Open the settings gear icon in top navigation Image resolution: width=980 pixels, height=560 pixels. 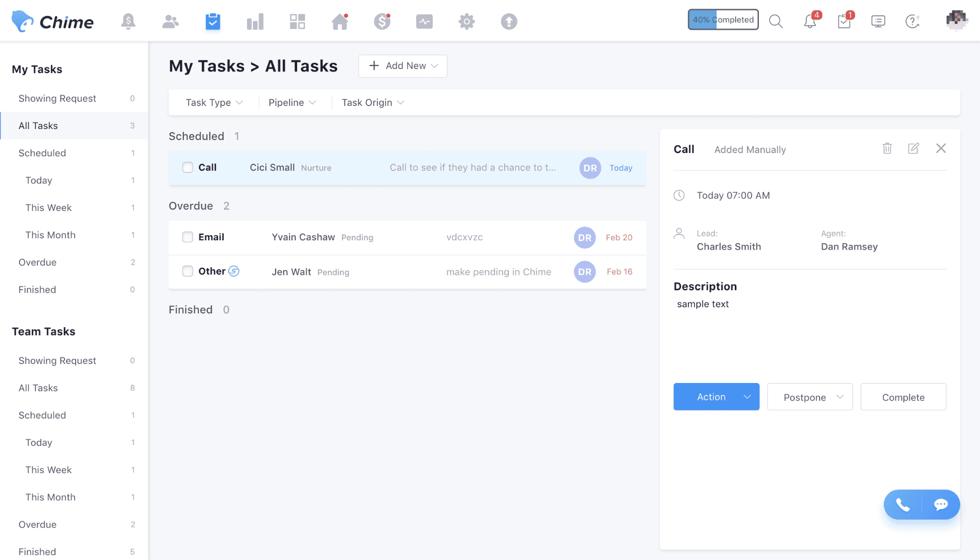pyautogui.click(x=466, y=22)
